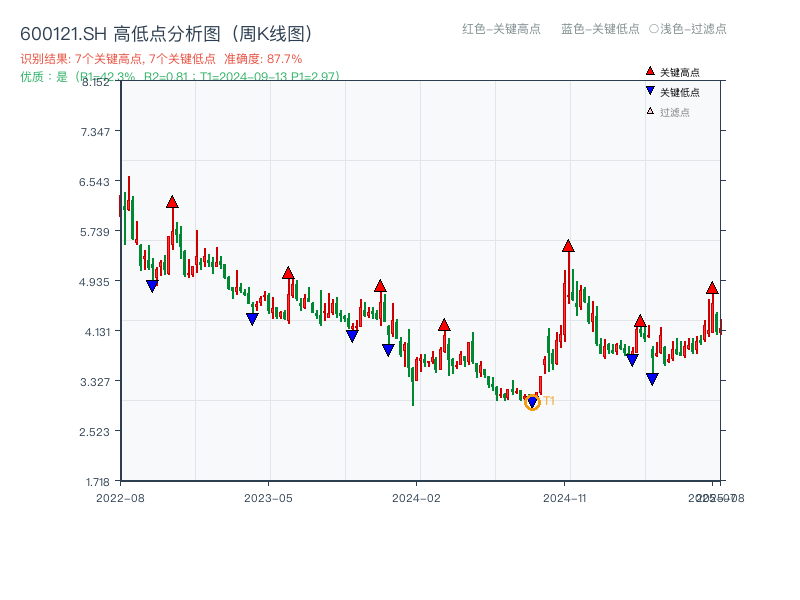Click the blue key-low triangle near 2024-02
Image resolution: width=800 pixels, height=600 pixels.
click(x=388, y=349)
